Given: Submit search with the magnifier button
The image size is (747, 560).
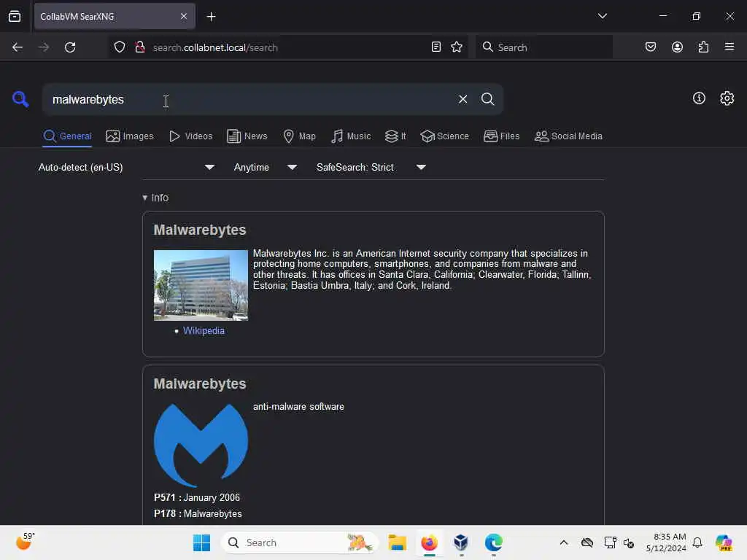Looking at the screenshot, I should pyautogui.click(x=487, y=99).
